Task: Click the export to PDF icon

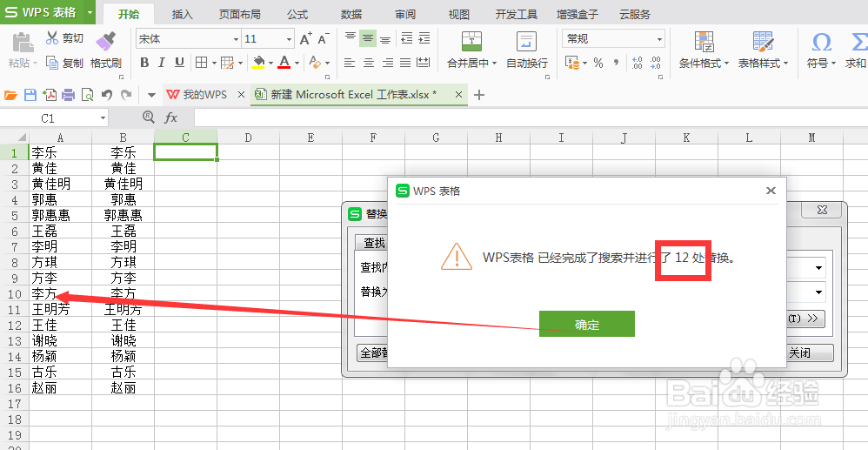Action: pos(50,95)
